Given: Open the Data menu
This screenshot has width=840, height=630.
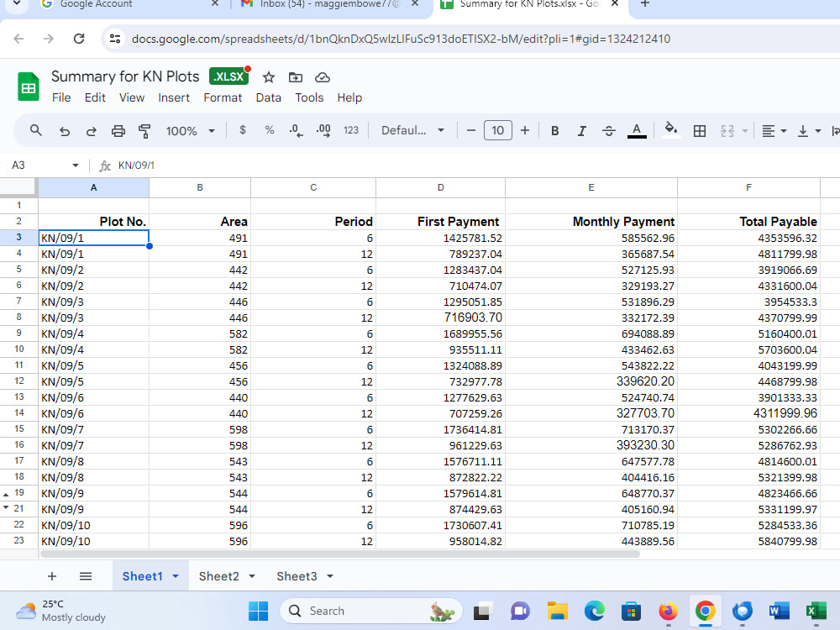Looking at the screenshot, I should coord(269,97).
